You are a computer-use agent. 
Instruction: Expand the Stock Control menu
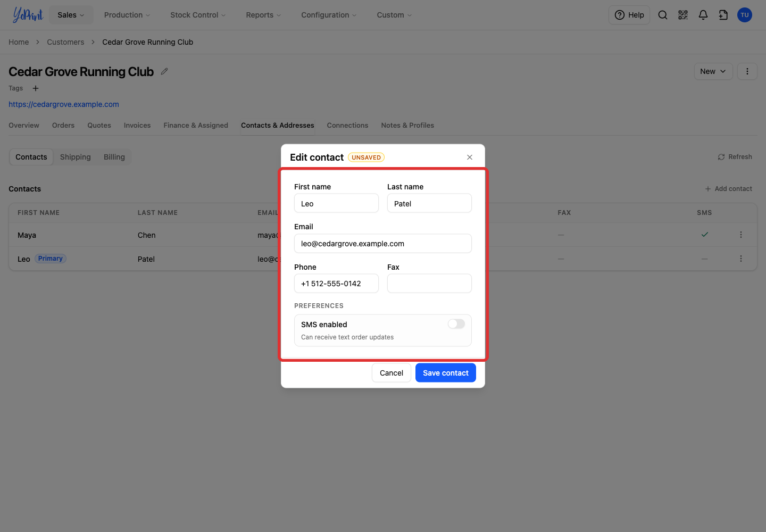198,15
